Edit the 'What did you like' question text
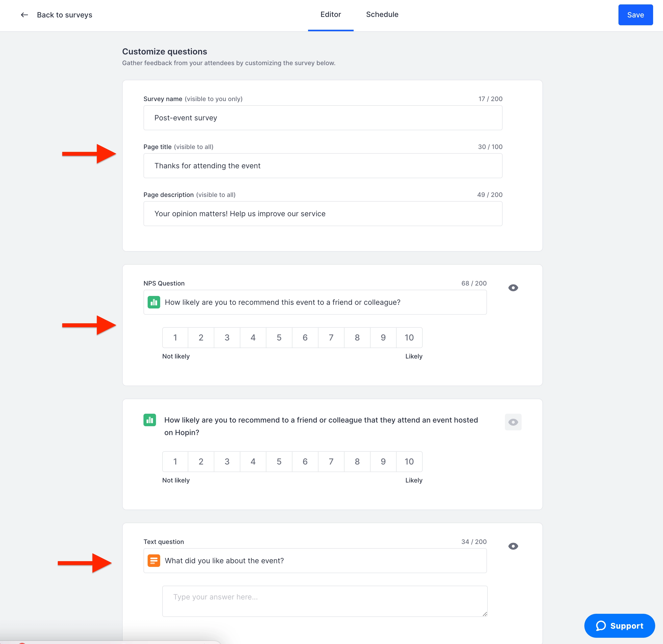The image size is (663, 644). [315, 561]
